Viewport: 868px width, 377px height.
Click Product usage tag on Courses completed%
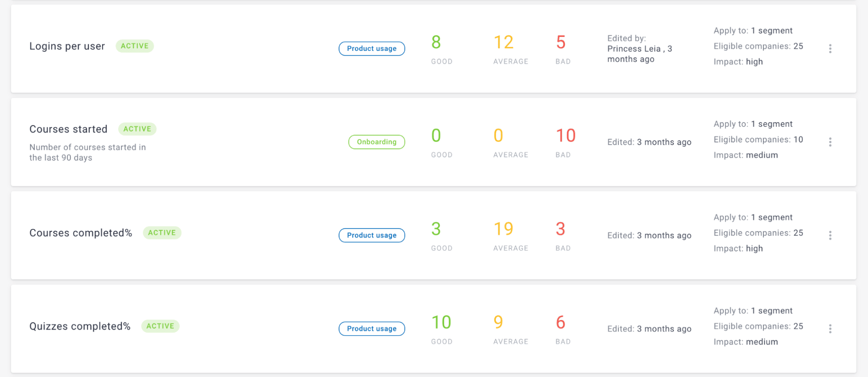click(x=372, y=235)
